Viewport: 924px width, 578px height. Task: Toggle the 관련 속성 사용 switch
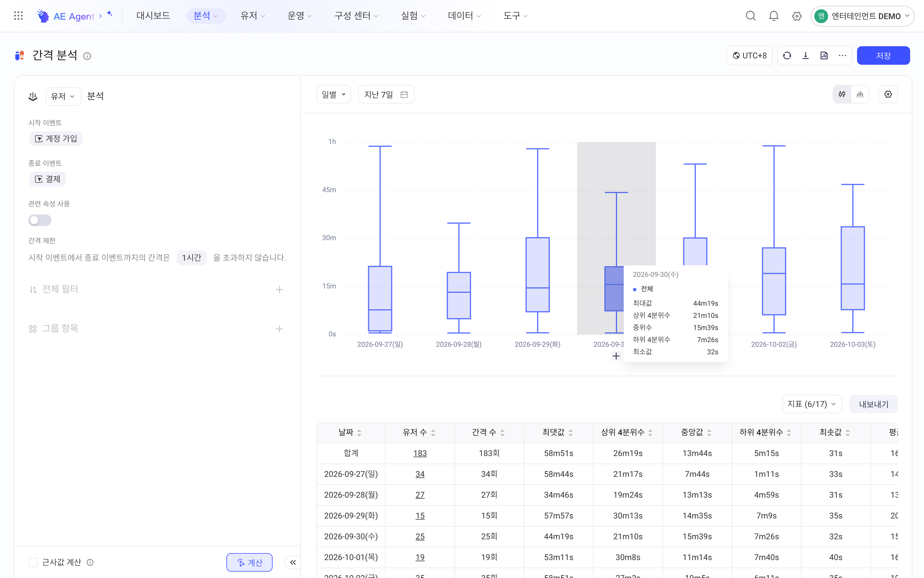pos(40,220)
